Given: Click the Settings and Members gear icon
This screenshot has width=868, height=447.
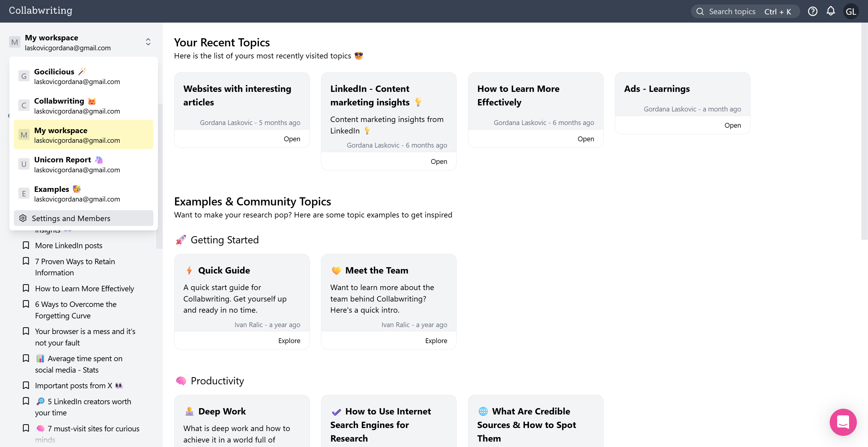Looking at the screenshot, I should tap(23, 218).
